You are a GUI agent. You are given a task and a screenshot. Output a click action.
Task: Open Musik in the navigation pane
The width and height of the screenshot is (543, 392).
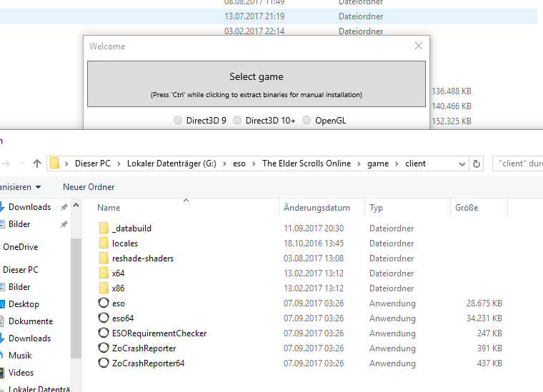click(20, 356)
